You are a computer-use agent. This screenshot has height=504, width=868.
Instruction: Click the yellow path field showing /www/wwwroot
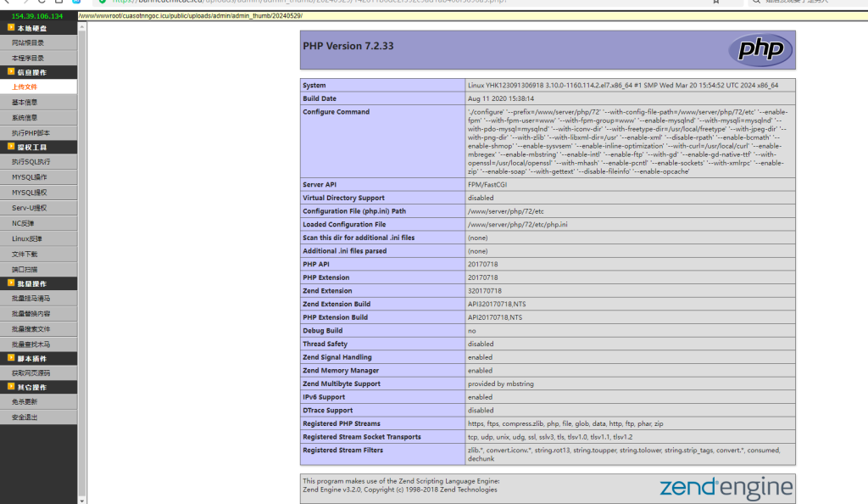(473, 16)
